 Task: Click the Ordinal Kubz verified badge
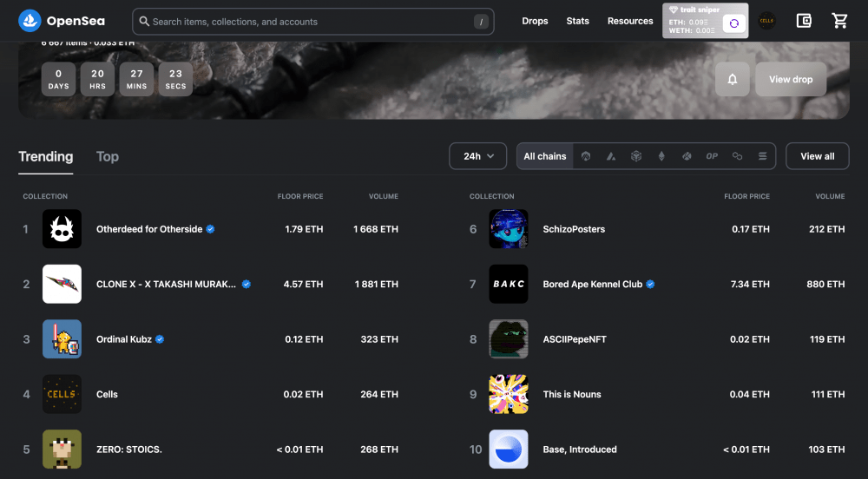[160, 339]
